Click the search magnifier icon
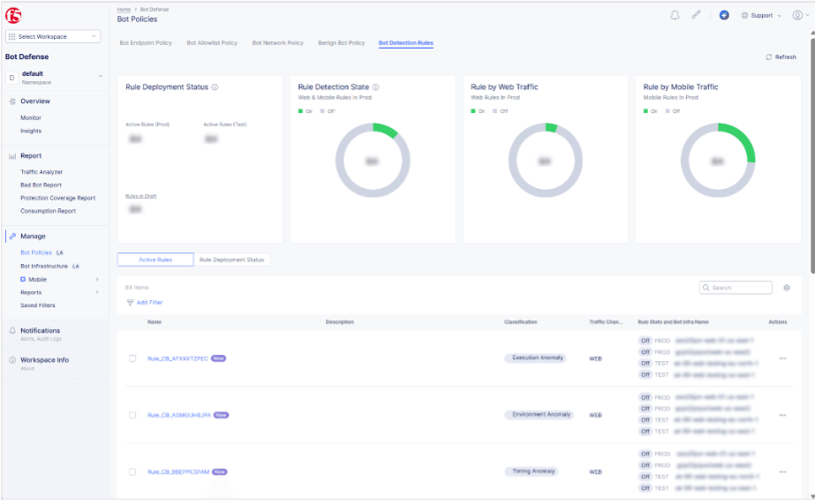This screenshot has width=815, height=504. pyautogui.click(x=706, y=288)
